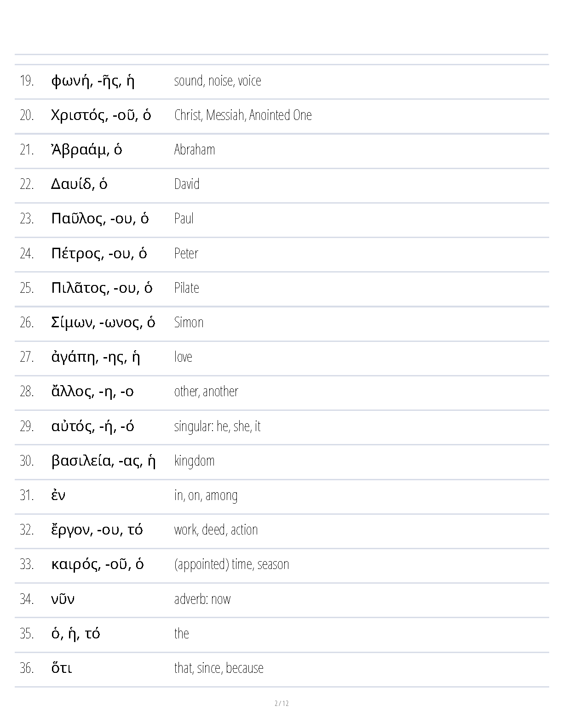Click the page indicator 2 / 12
Viewport: 563px width, 728px height.
[281, 703]
